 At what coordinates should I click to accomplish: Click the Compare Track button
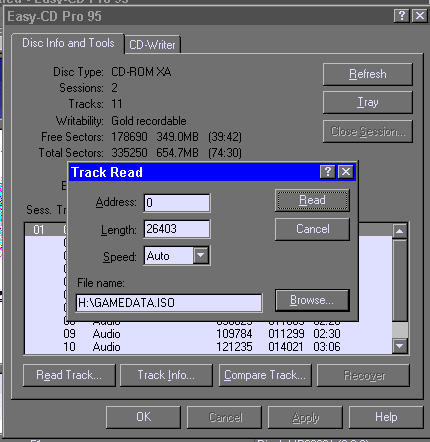click(265, 375)
